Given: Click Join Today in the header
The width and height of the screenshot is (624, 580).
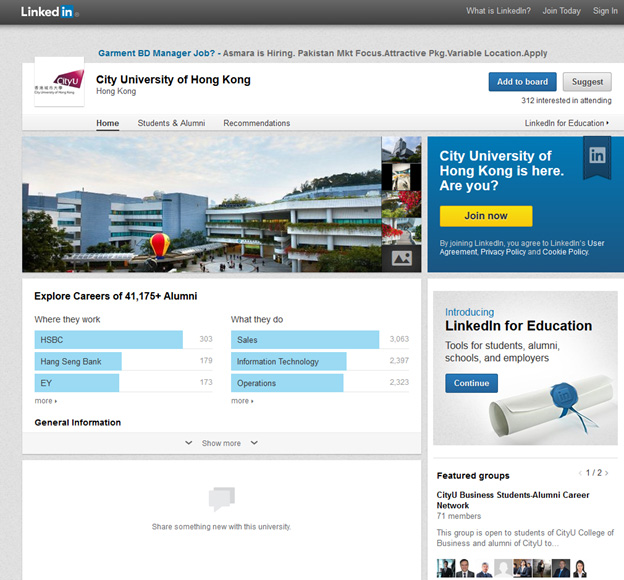Looking at the screenshot, I should (x=562, y=11).
